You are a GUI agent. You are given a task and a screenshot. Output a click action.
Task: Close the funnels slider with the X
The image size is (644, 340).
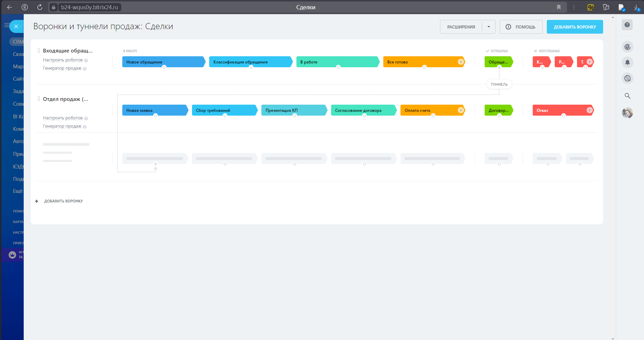click(x=16, y=26)
